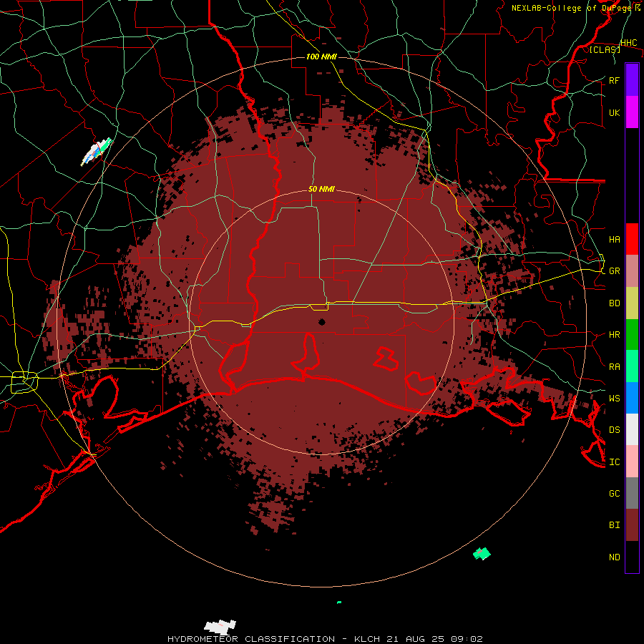
Task: Click the 50 NMI range ring label
Action: [321, 189]
